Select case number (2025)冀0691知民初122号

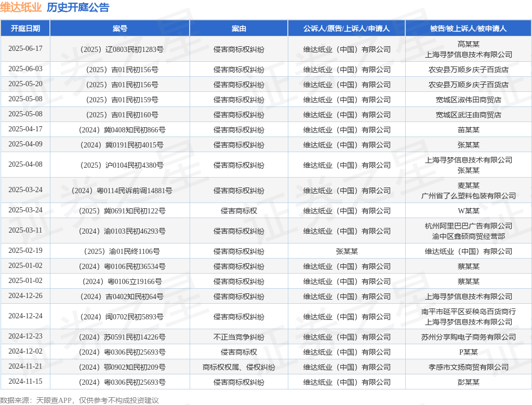[122, 211]
